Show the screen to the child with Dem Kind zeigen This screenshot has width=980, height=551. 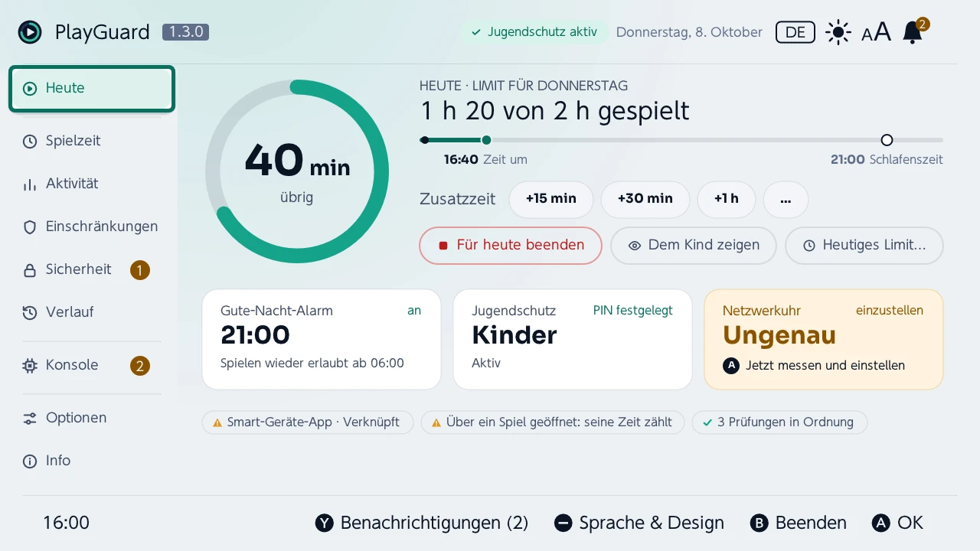[x=694, y=246]
